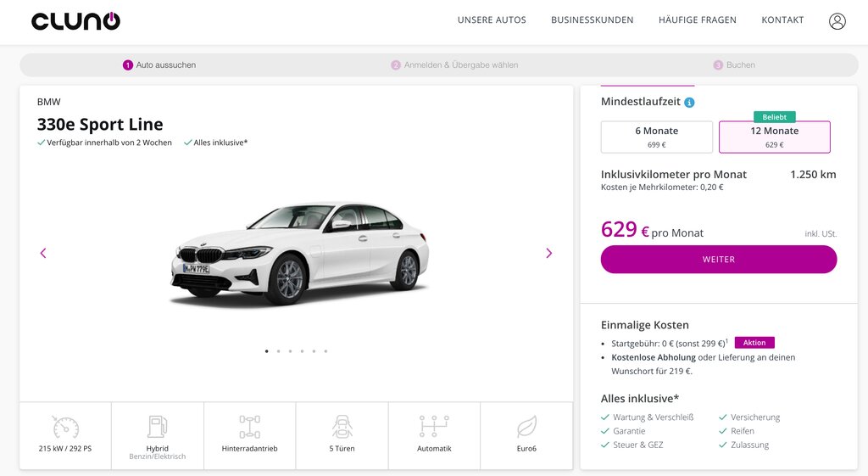This screenshot has width=868, height=476.
Task: Click the BMW 330e car image
Action: tap(299, 254)
